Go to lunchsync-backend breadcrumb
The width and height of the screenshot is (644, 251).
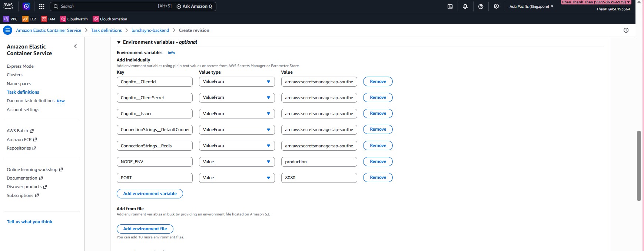[150, 30]
